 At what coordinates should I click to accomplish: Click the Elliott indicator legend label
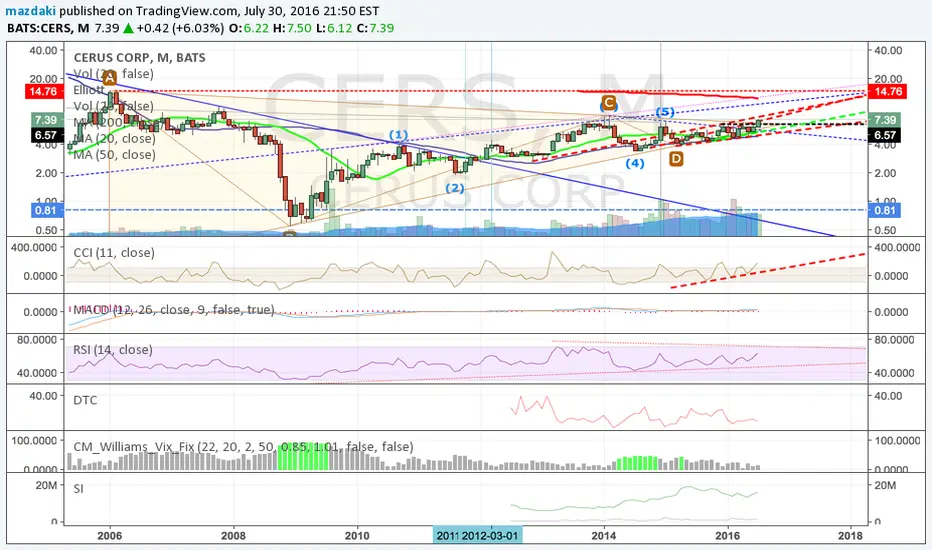pos(89,90)
